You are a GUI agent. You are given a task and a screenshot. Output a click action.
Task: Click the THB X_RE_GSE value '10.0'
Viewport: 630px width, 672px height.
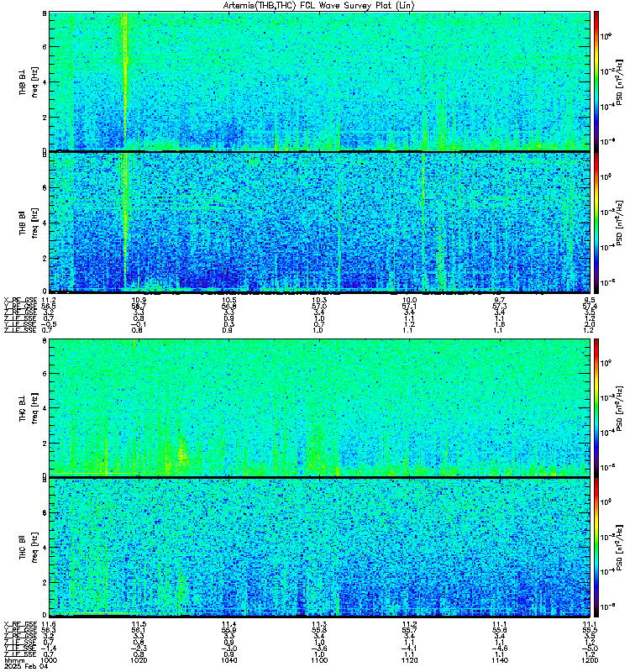click(409, 300)
